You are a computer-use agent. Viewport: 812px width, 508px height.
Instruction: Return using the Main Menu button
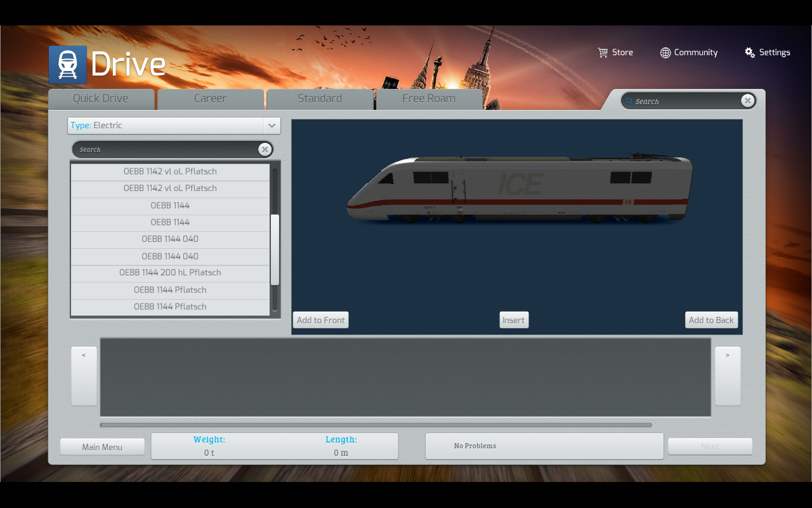point(102,447)
